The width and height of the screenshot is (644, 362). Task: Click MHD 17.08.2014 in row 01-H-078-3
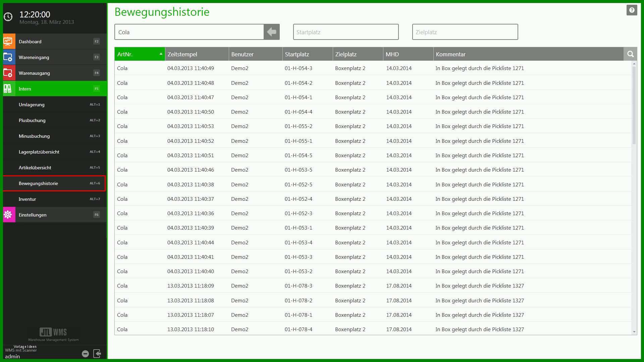[x=398, y=286]
